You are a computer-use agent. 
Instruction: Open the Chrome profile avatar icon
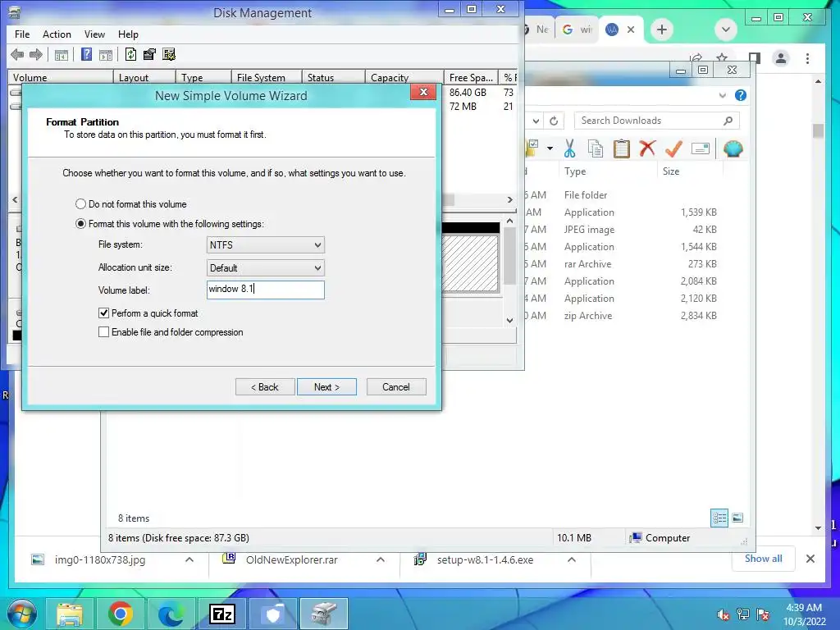click(x=781, y=58)
